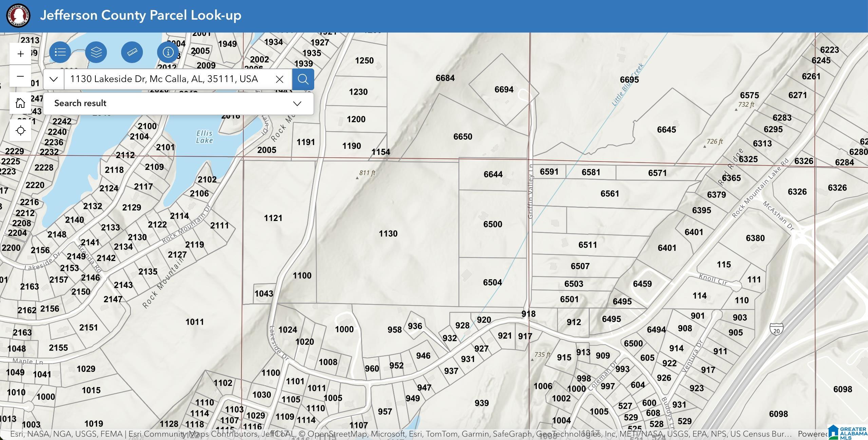Open the map layers icon
This screenshot has height=440, width=868.
coord(96,52)
